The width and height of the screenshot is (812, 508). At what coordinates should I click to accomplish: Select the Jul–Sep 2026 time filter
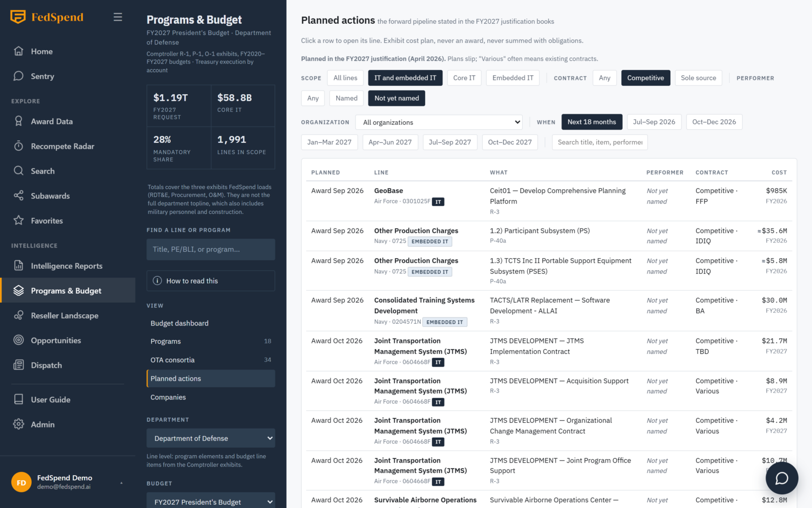pos(654,122)
